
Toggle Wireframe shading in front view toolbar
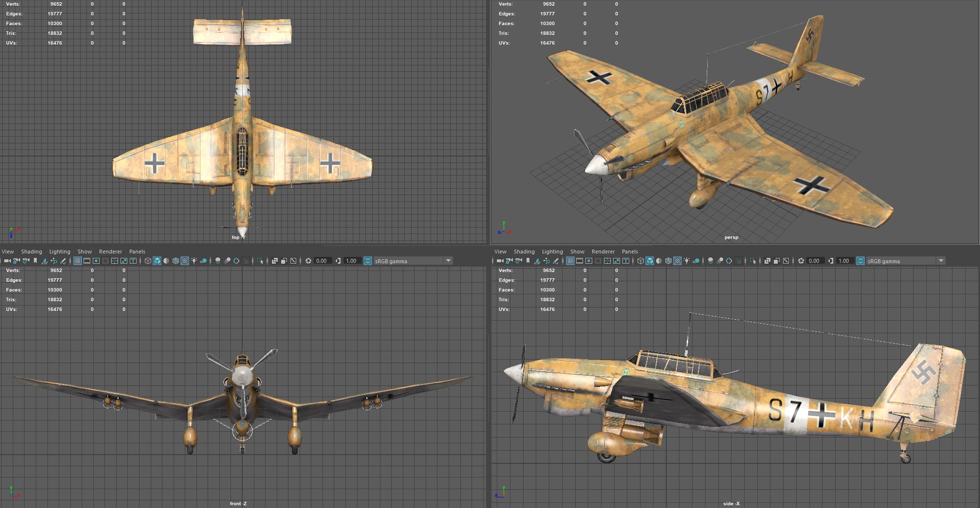coord(148,261)
